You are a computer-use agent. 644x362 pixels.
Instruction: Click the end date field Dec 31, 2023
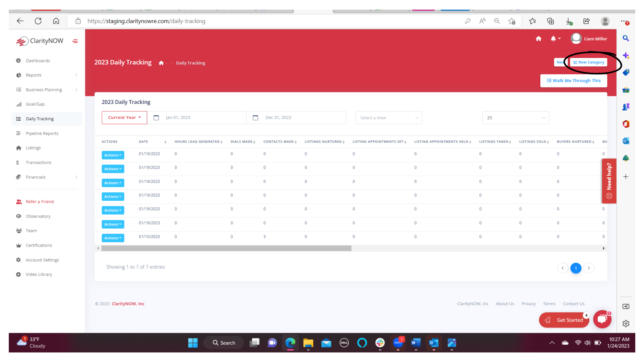pos(297,118)
